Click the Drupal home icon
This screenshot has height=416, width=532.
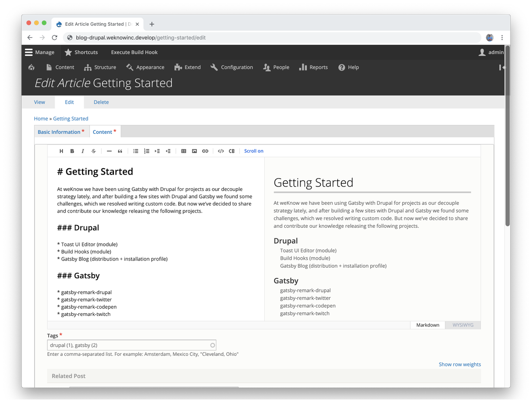[31, 67]
